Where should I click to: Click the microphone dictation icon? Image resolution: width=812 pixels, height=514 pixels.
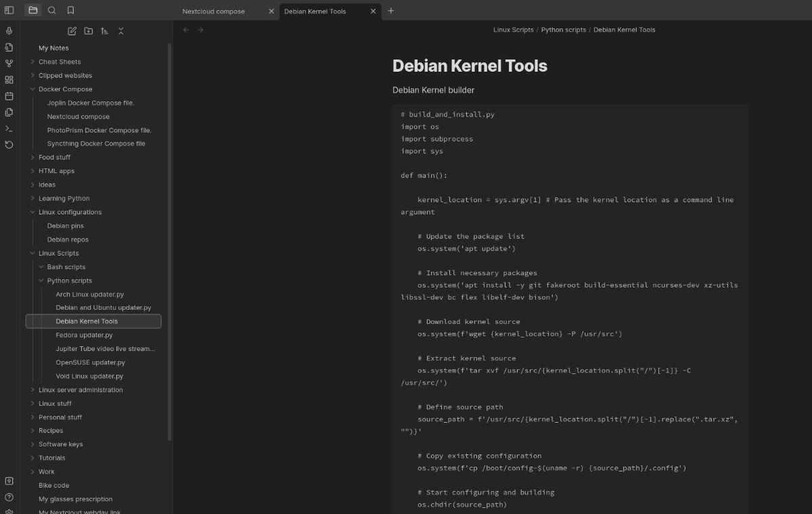point(9,30)
